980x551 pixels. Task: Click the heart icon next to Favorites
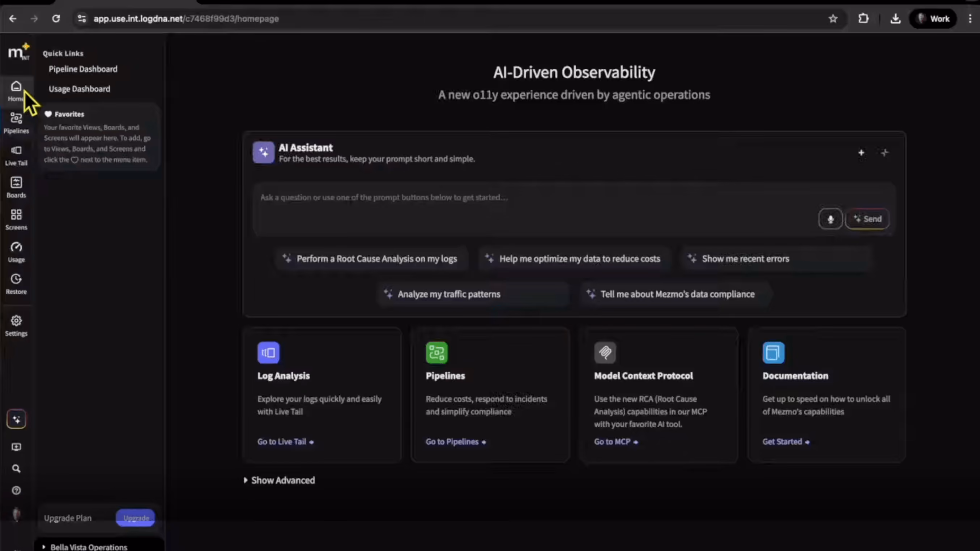[x=48, y=114]
